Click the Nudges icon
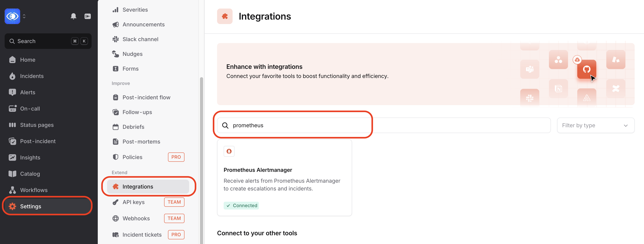This screenshot has width=644, height=244. [x=115, y=54]
